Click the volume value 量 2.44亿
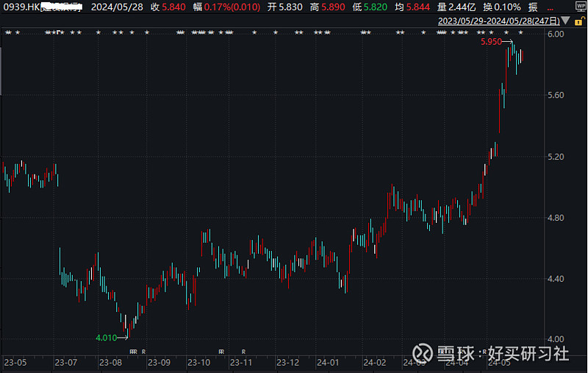 pyautogui.click(x=456, y=7)
